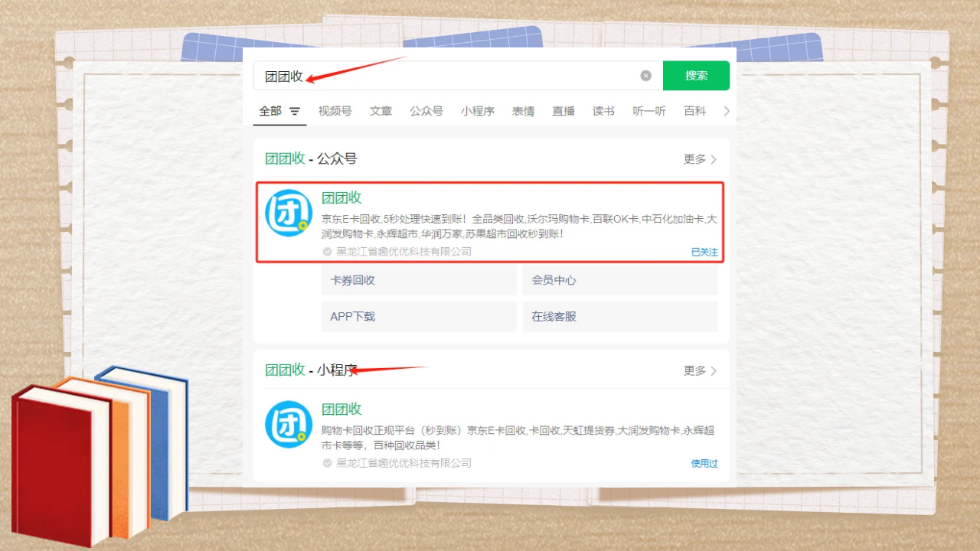Show more tabs with right chevron
980x551 pixels.
tap(727, 111)
